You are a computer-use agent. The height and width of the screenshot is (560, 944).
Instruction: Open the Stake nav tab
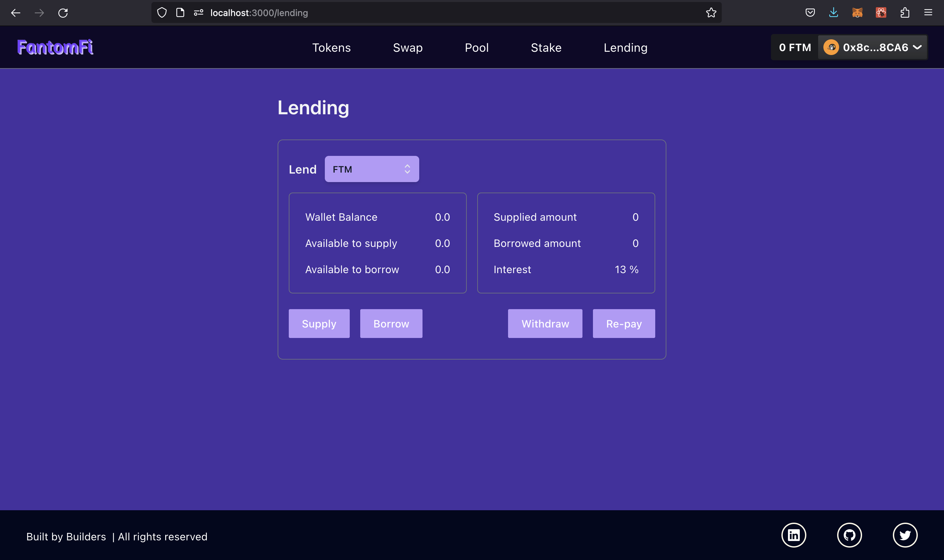coord(546,47)
